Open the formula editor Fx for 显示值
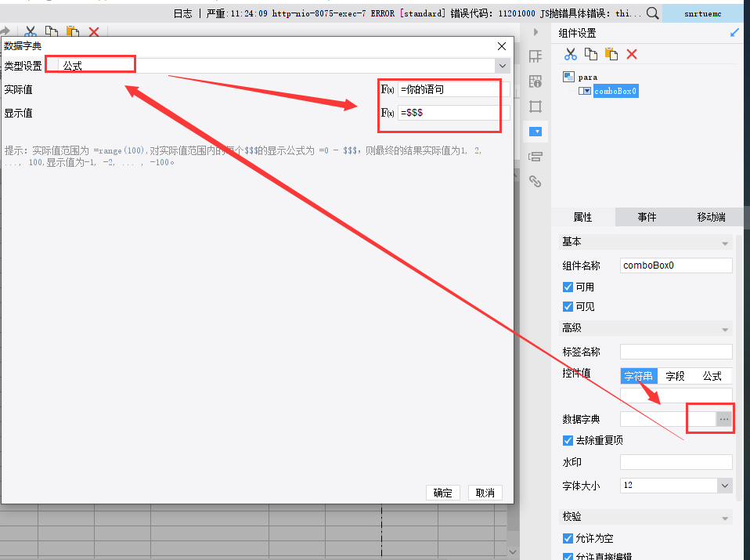Viewport: 750px width, 560px height. (x=388, y=113)
